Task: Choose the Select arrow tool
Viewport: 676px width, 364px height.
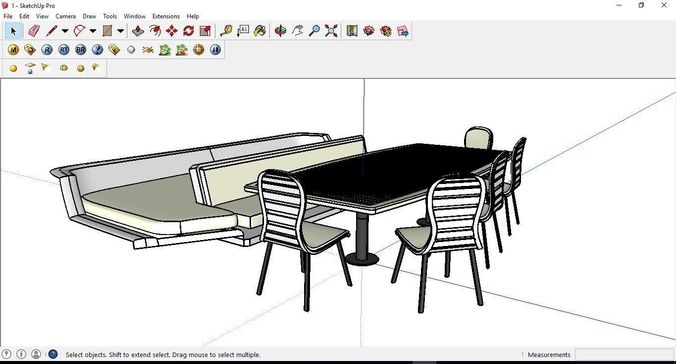Action: (13, 31)
